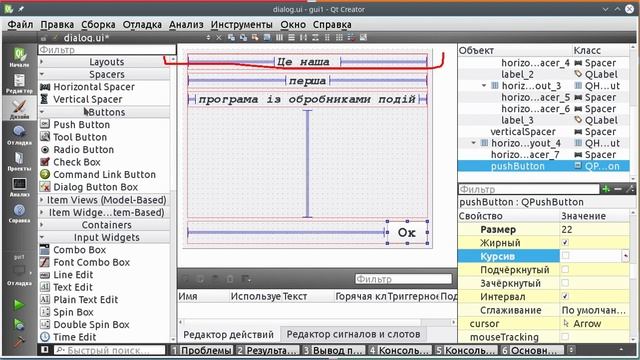Screen dimensions: 640x360
Task: Open Проекты mode in sidebar
Action: point(19,162)
